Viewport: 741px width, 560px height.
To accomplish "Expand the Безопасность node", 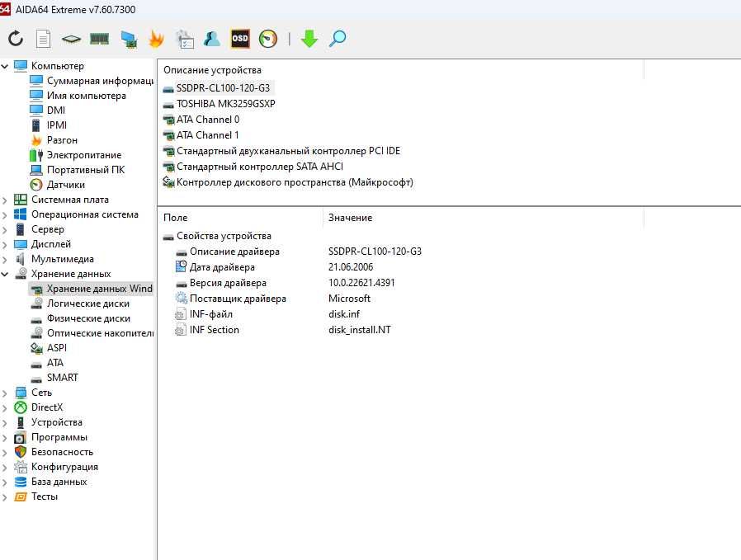I will tap(5, 452).
